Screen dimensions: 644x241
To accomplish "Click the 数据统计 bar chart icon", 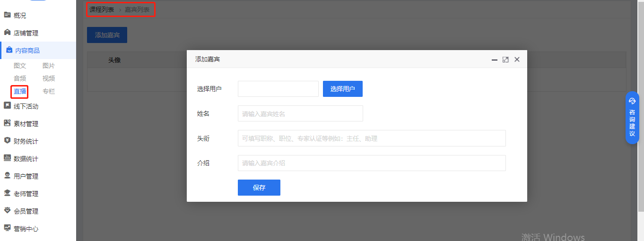I will pos(7,158).
